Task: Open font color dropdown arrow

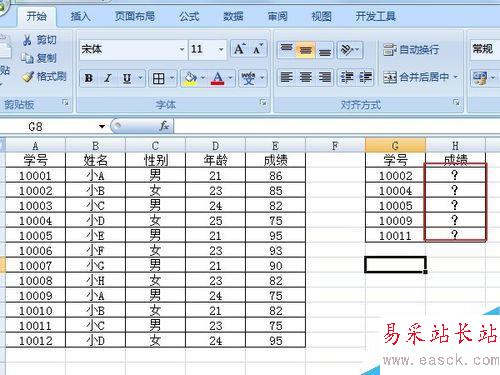Action: (230, 78)
